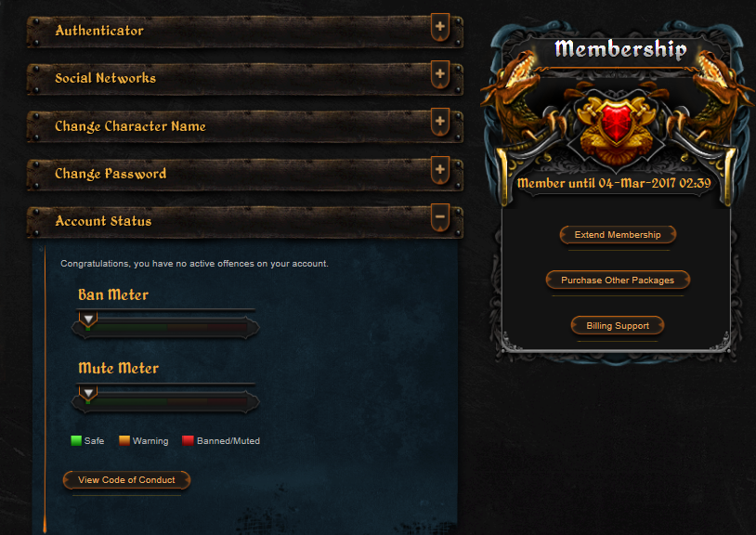Click the Change Password header label
756x535 pixels.
coord(111,174)
